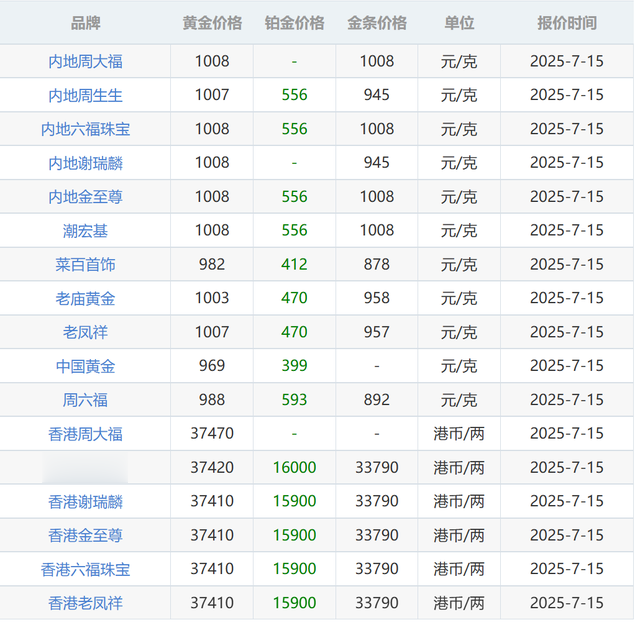Open the 老庙黄金 brand link

tap(86, 299)
